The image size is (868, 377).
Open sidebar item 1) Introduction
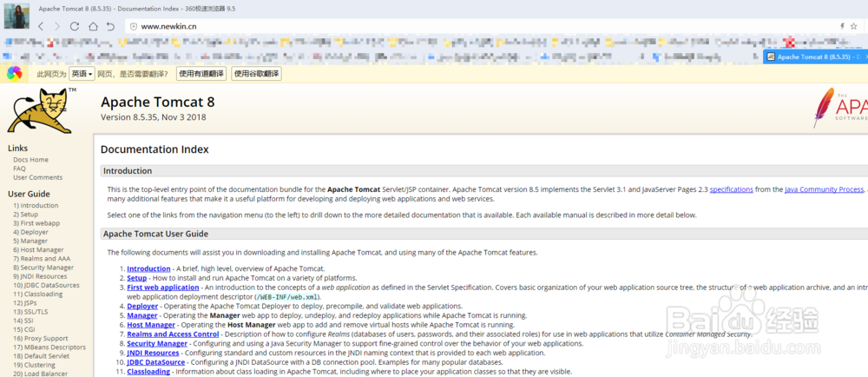(x=36, y=205)
